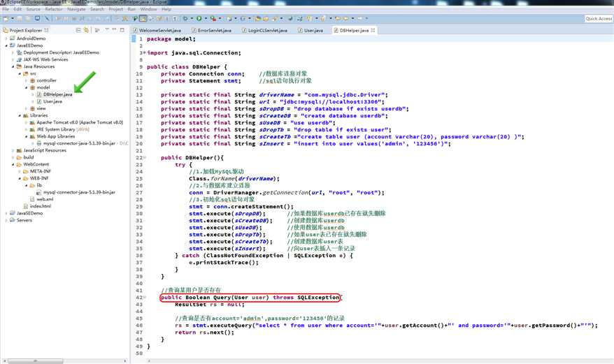Screen dimensions: 614x364
Task: Close the Project Explorer view tab
Action: click(x=46, y=30)
